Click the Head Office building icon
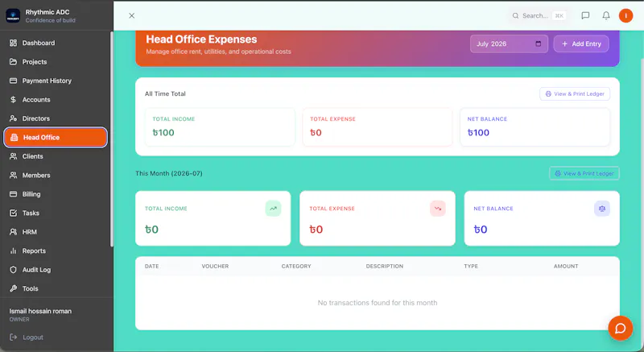 point(14,137)
